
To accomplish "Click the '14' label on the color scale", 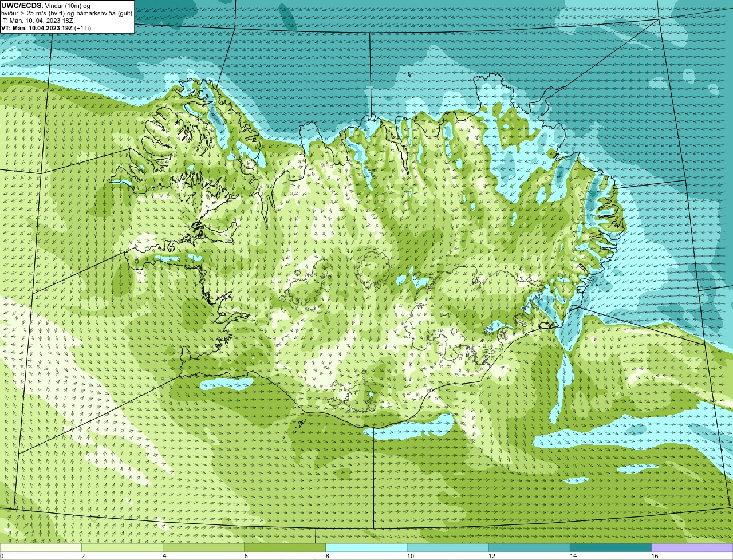I will click(x=573, y=556).
